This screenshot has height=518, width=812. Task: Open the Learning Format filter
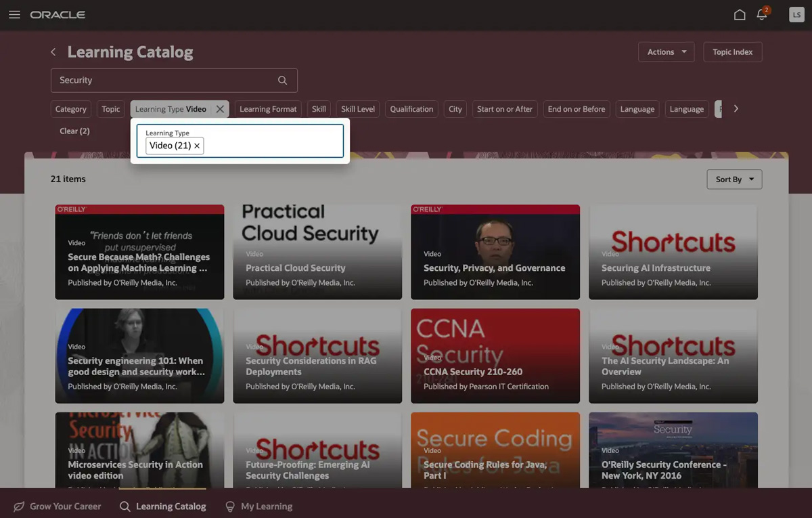(268, 109)
